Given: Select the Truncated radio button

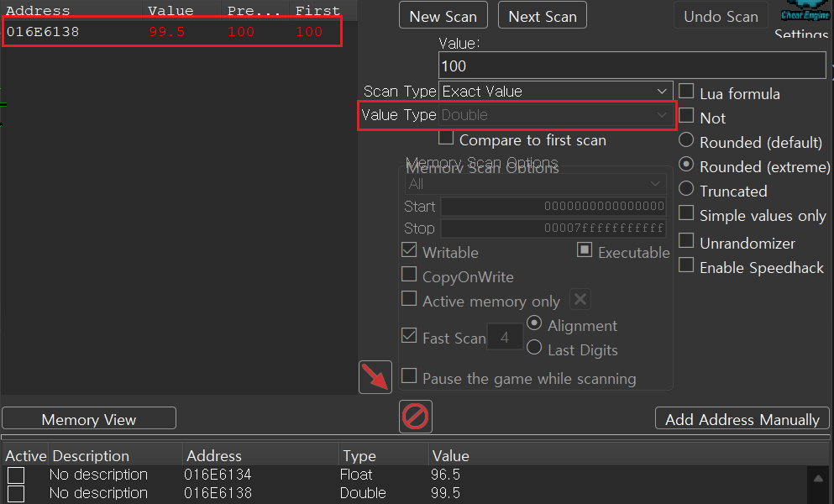Looking at the screenshot, I should pyautogui.click(x=686, y=190).
